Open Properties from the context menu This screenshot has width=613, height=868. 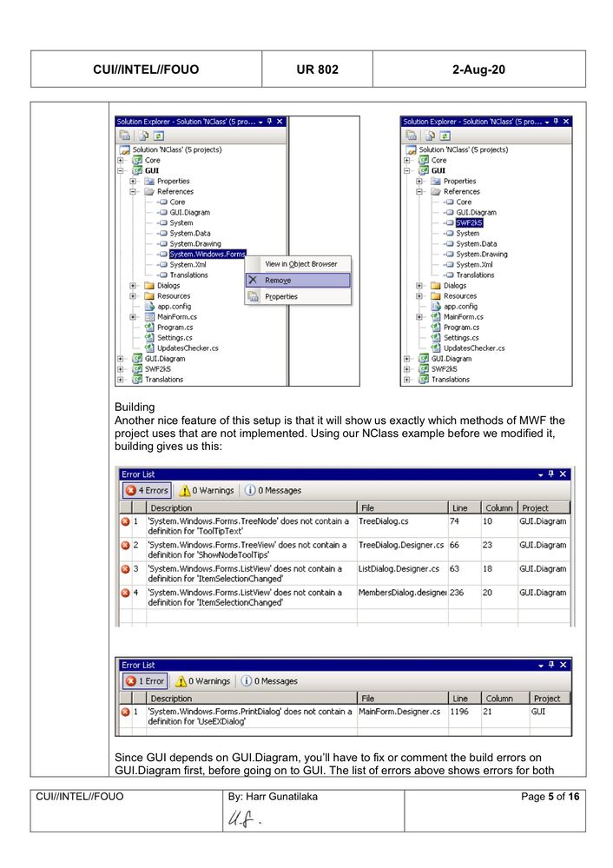coord(298,296)
